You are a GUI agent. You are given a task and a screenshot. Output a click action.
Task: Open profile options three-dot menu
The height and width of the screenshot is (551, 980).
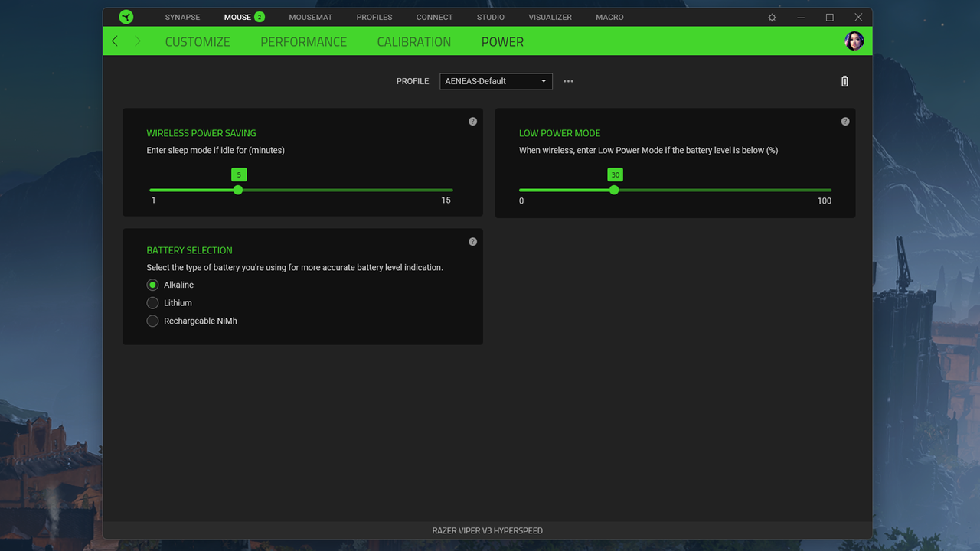568,81
